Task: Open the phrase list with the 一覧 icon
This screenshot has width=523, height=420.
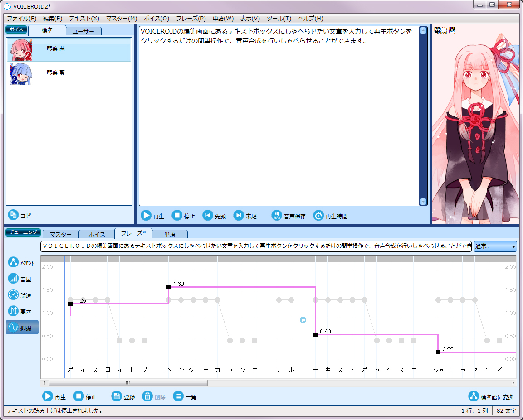Action: point(178,396)
